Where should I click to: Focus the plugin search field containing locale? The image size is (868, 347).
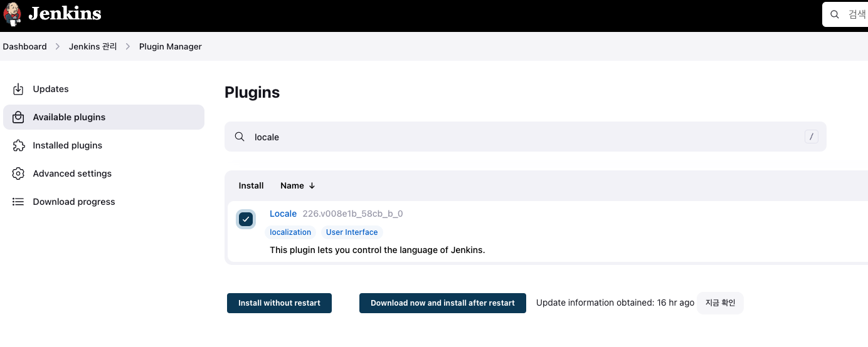point(526,137)
